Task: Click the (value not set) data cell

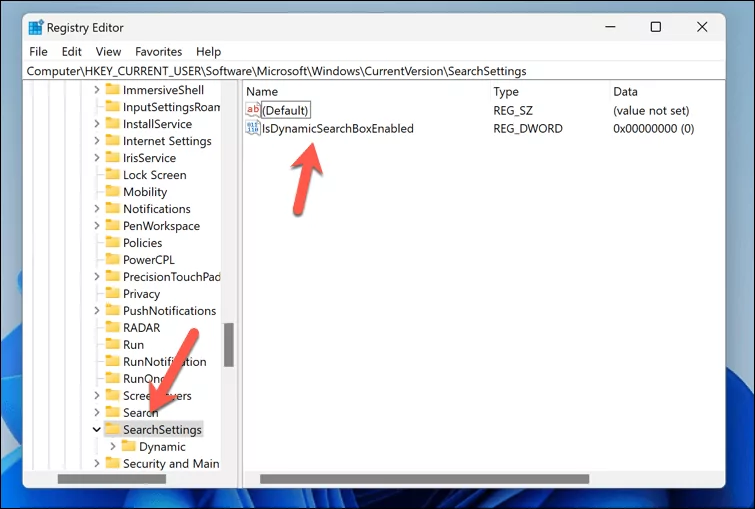Action: 651,110
